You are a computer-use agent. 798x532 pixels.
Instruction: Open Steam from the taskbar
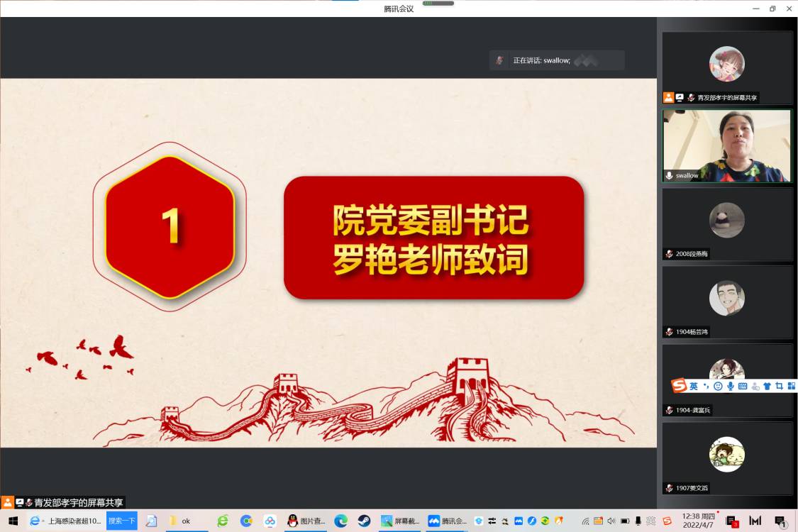[364, 521]
